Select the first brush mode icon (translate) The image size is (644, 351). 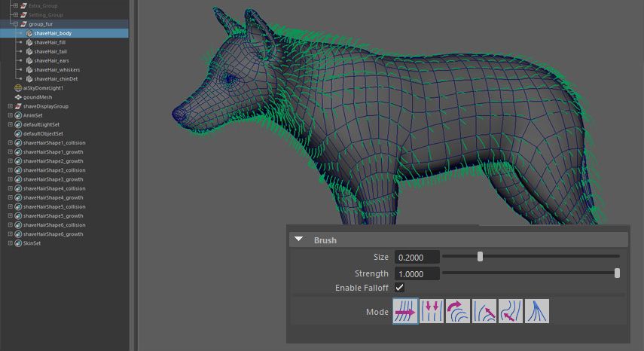(x=405, y=311)
